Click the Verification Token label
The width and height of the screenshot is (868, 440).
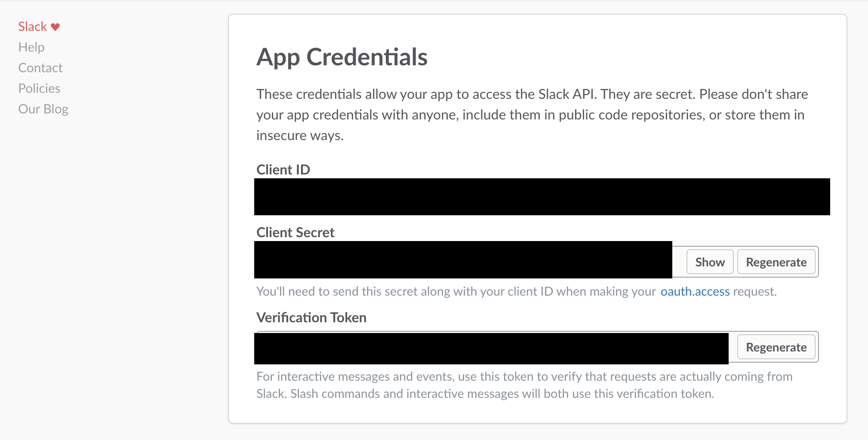tap(311, 318)
